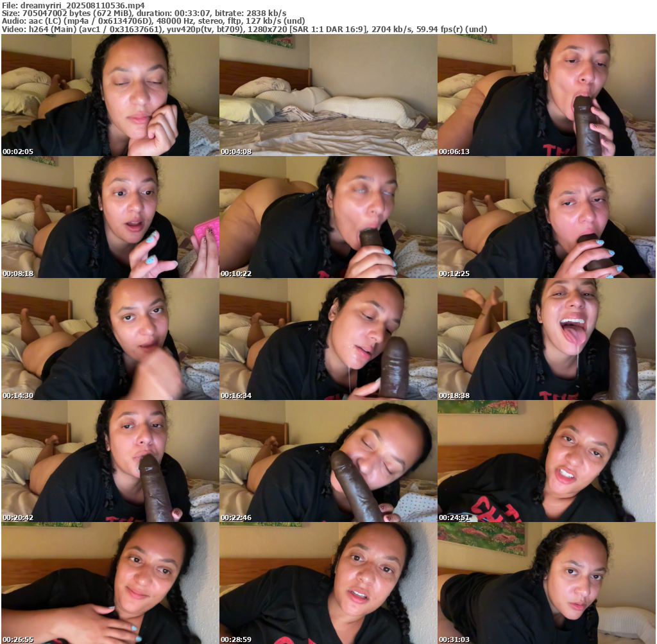Click the frame stamped 00:20:42

coord(110,461)
